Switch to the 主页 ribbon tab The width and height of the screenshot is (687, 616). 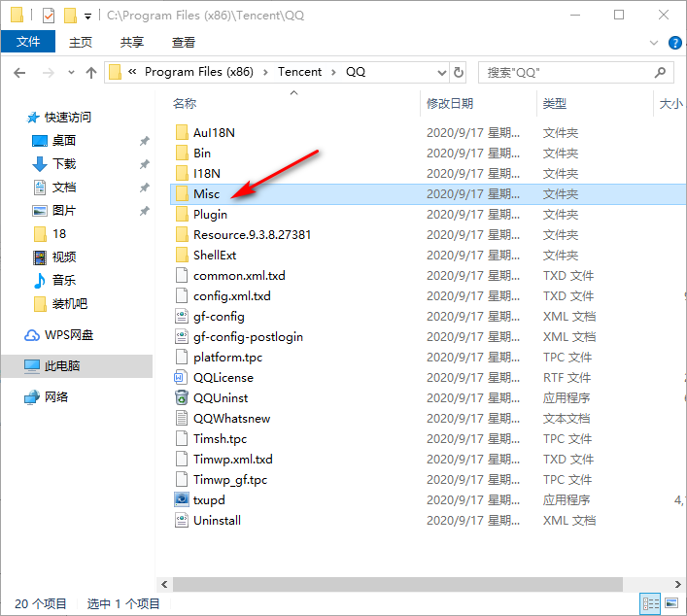[x=81, y=42]
